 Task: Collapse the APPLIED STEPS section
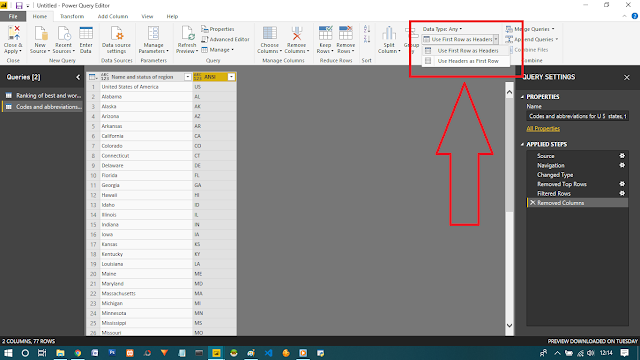point(522,144)
